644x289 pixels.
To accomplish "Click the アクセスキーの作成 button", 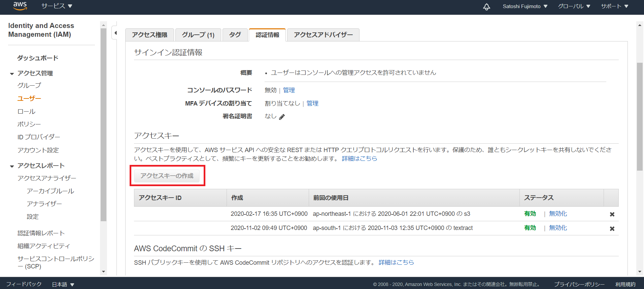I will 167,176.
